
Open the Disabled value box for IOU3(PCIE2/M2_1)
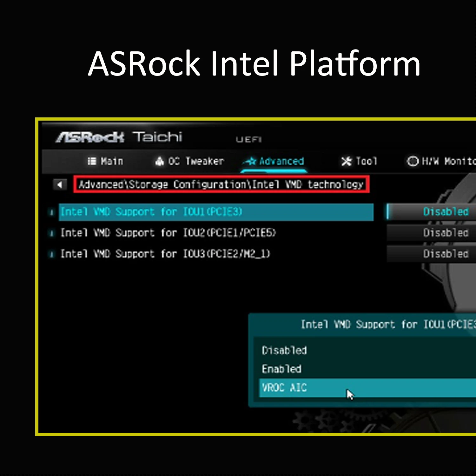431,254
